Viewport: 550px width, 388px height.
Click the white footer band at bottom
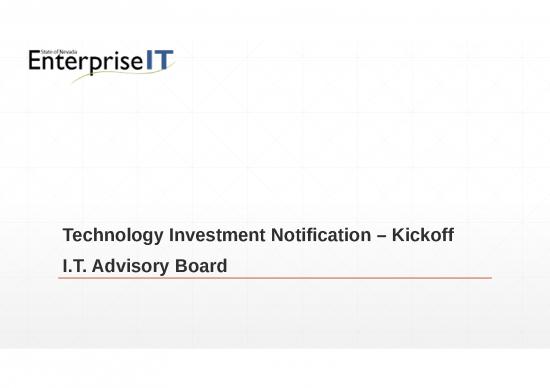click(x=275, y=368)
